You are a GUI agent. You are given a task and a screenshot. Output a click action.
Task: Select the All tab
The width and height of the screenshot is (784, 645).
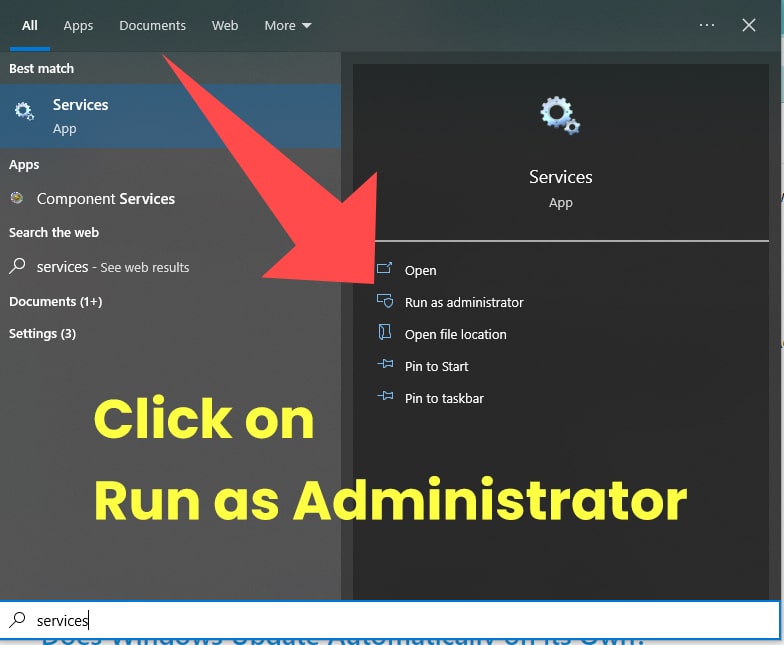(x=30, y=25)
